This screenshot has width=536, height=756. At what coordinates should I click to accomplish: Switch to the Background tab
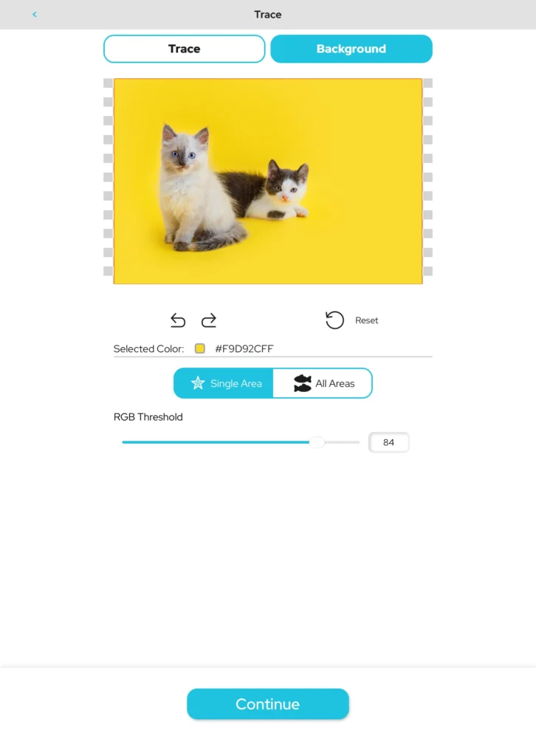pyautogui.click(x=351, y=49)
